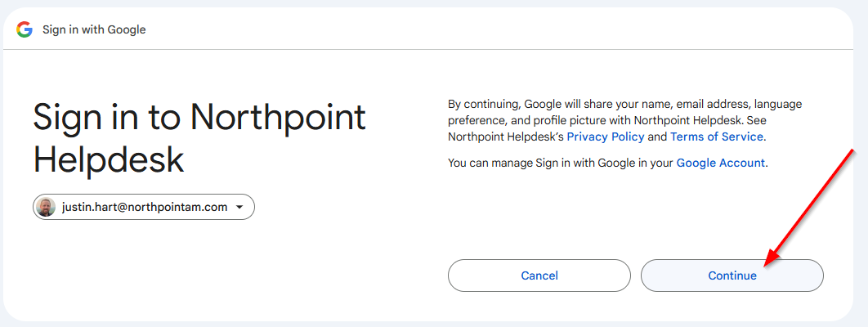Click the red arrow annotation's arrowhead
The image size is (868, 327).
[767, 265]
